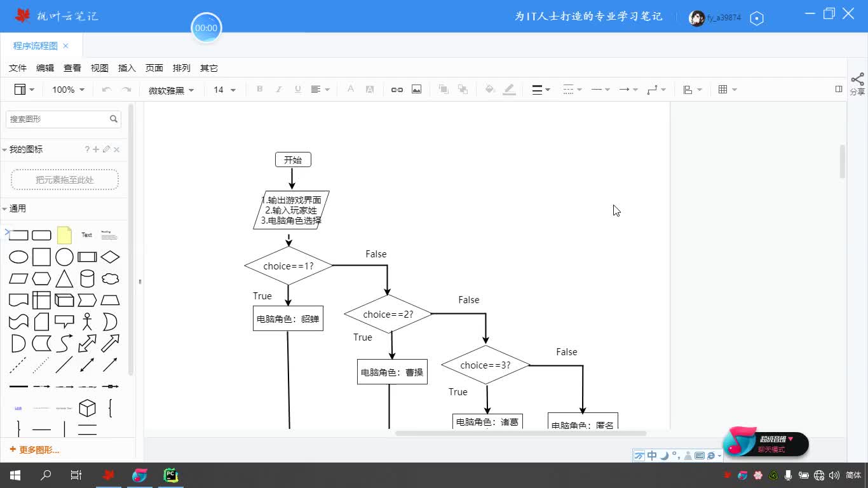The image size is (868, 488).
Task: Open the waypoint connector style dropdown
Action: pyautogui.click(x=656, y=90)
